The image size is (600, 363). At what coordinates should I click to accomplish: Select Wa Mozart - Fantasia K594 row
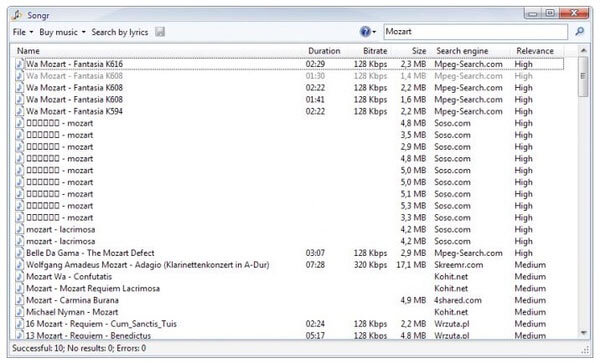pyautogui.click(x=289, y=111)
